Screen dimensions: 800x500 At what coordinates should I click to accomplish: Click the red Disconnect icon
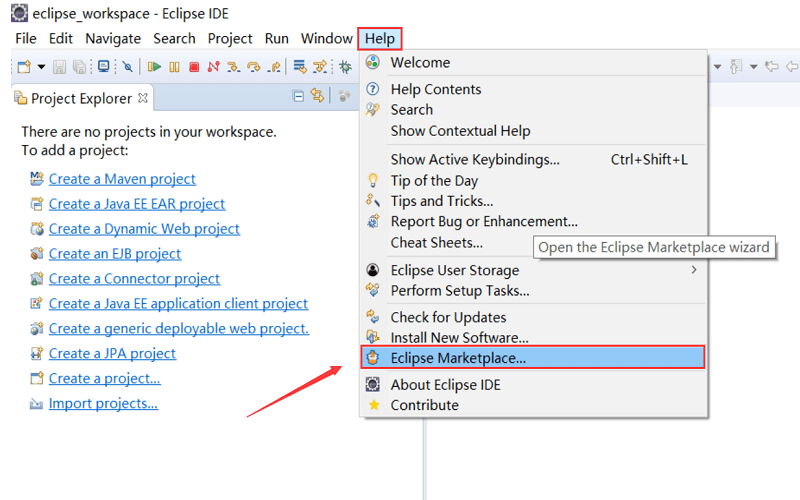pos(213,67)
